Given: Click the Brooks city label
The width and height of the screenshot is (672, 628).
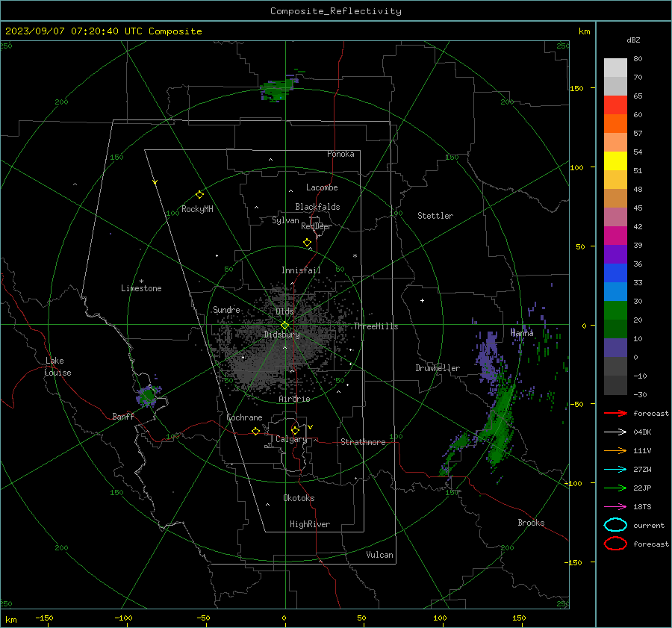Looking at the screenshot, I should [x=531, y=523].
